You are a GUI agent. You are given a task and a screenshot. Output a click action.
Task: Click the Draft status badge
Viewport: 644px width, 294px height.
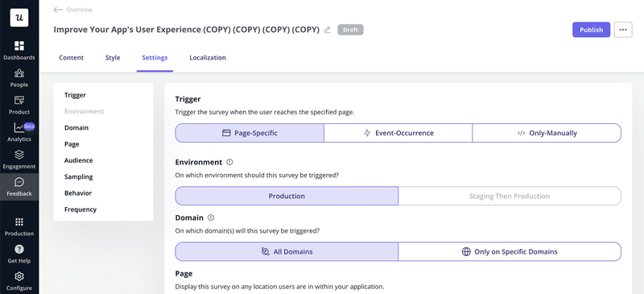click(x=350, y=30)
